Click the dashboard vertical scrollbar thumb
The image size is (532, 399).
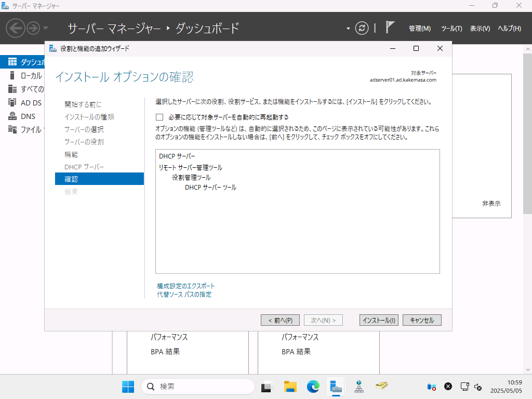[528, 134]
